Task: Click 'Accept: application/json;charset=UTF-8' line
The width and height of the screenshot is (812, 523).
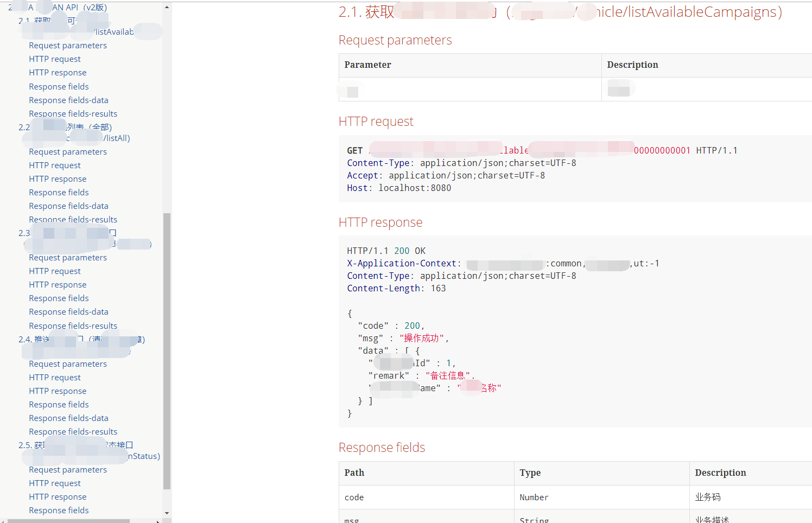Action: point(446,176)
